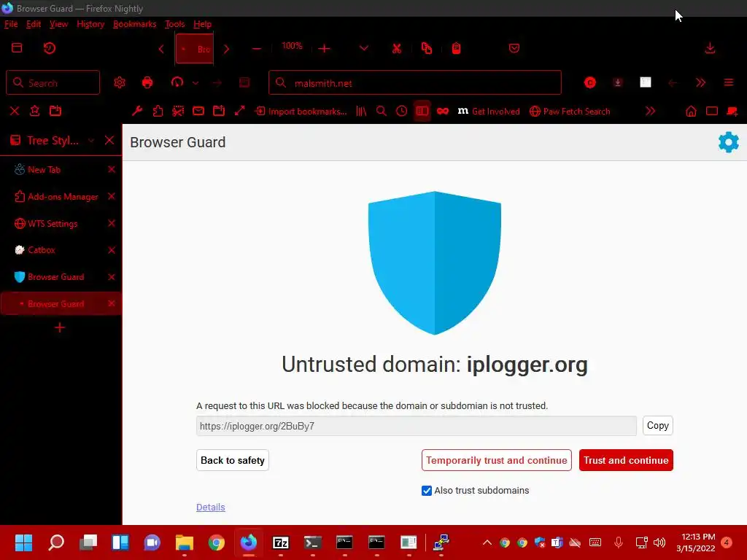The width and height of the screenshot is (747, 560).
Task: Close the WTS Settings tab
Action: [x=112, y=223]
